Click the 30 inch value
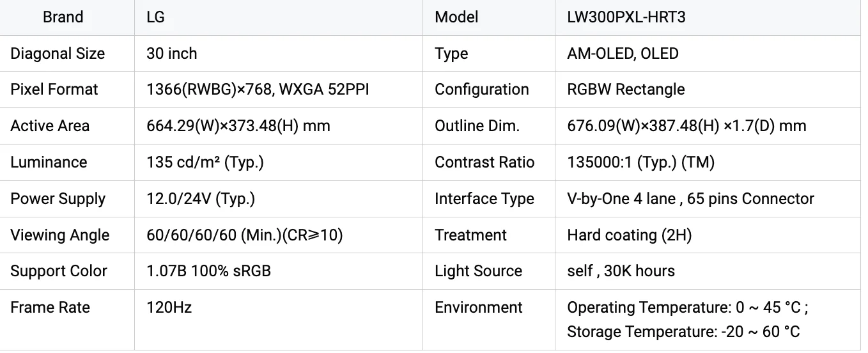Screen dimensions: 868x353 coord(171,54)
